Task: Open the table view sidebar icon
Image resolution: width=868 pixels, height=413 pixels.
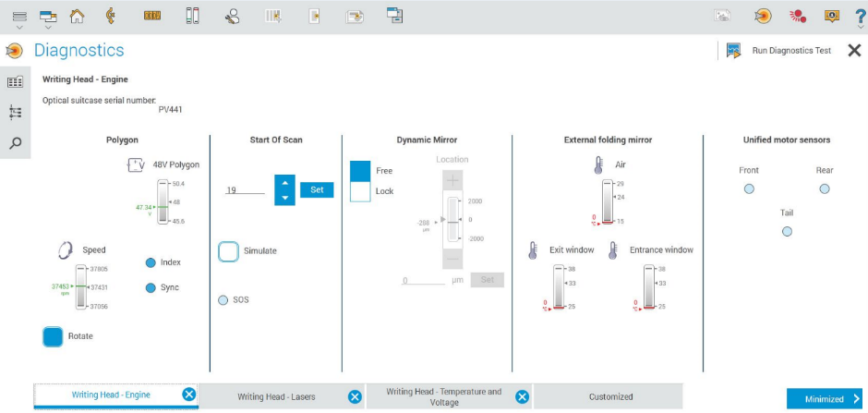Action: [15, 82]
